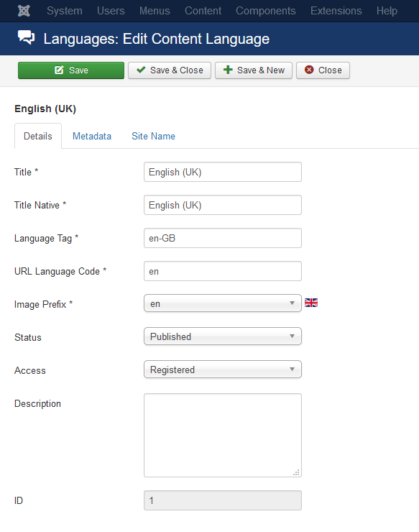This screenshot has height=532, width=419.
Task: Open the Image Prefix dropdown
Action: [x=223, y=303]
